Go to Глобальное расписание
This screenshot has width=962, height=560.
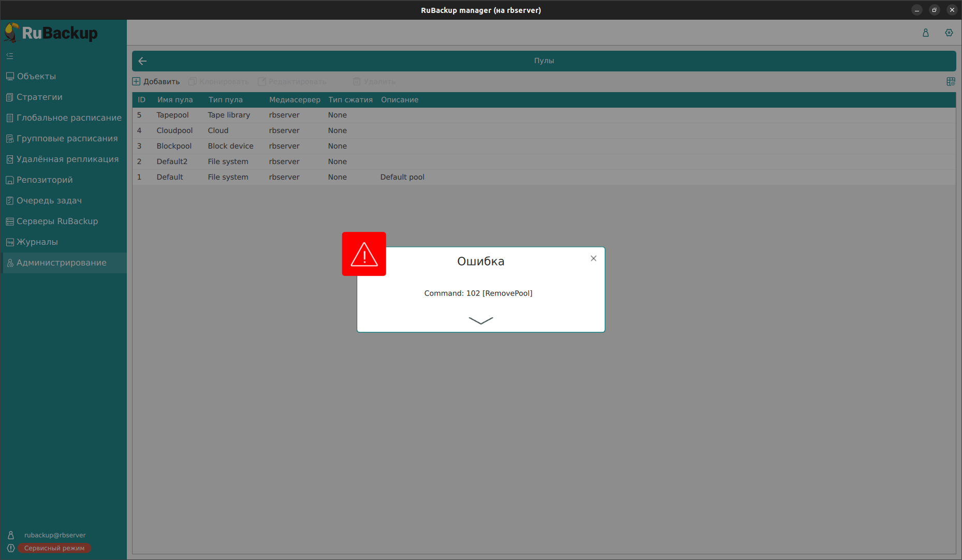coord(69,118)
